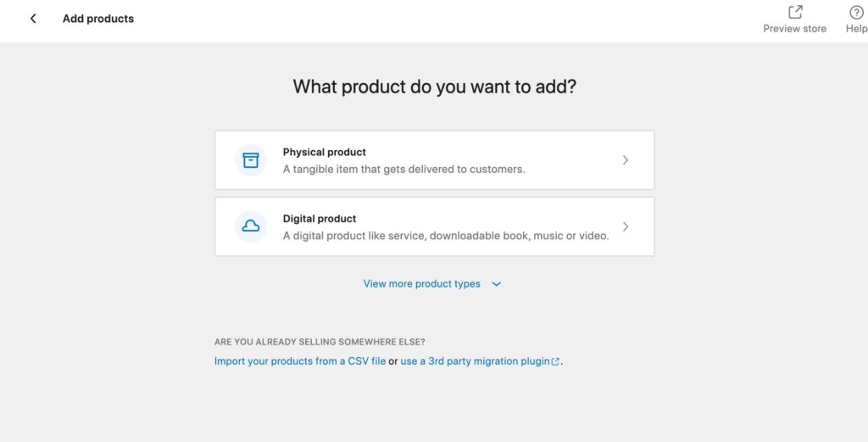Click the Digital product cloud icon
Image resolution: width=868 pixels, height=442 pixels.
[251, 226]
